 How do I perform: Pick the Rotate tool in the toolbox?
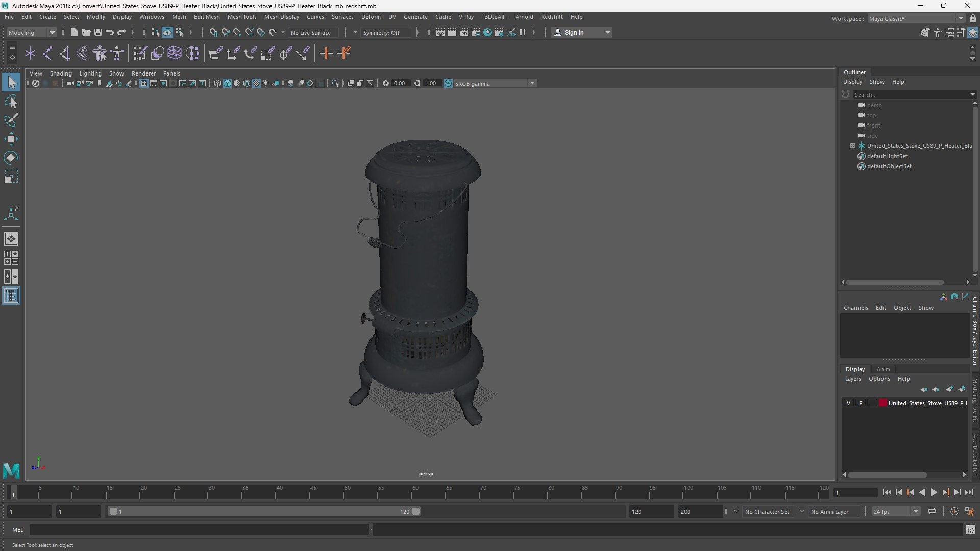pos(11,158)
